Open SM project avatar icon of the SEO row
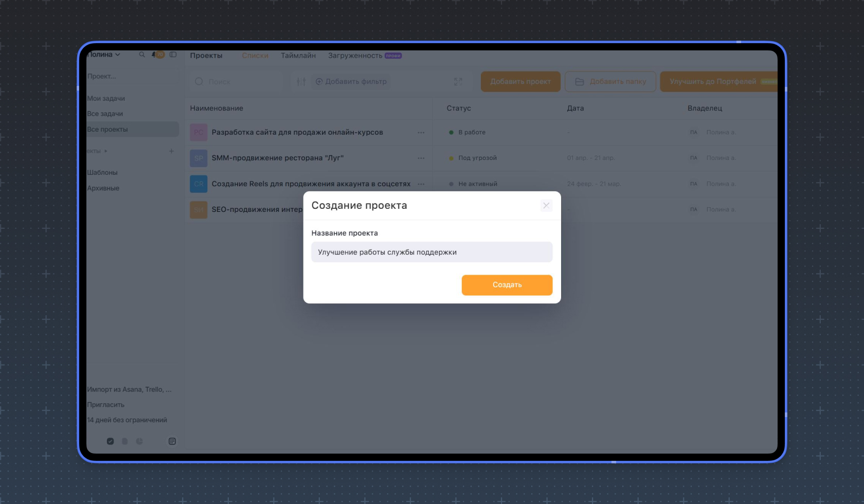Image resolution: width=864 pixels, height=504 pixels. tap(199, 209)
